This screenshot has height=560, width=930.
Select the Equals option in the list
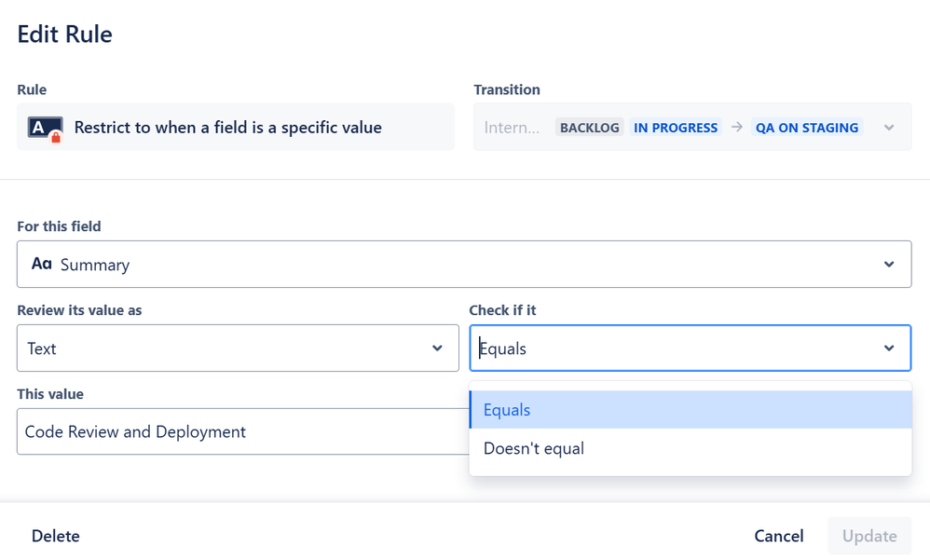pyautogui.click(x=691, y=410)
